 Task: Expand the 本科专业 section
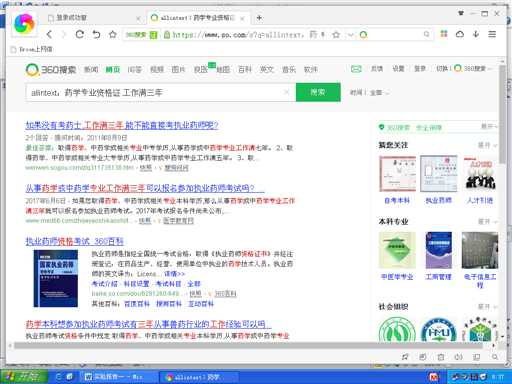pos(487,221)
